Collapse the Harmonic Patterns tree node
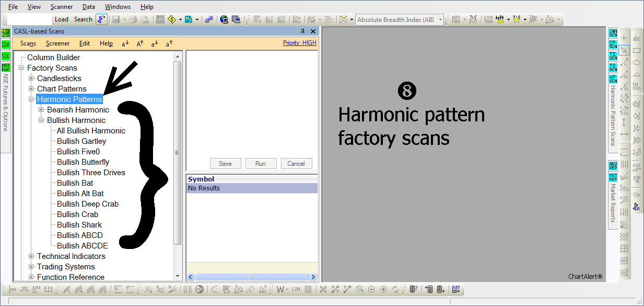The image size is (644, 306). (x=31, y=99)
